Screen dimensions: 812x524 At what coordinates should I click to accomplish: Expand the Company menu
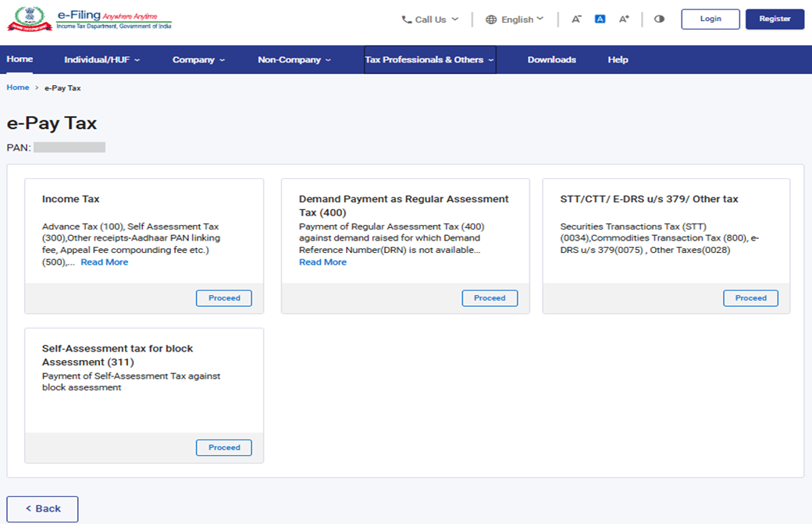coord(198,60)
